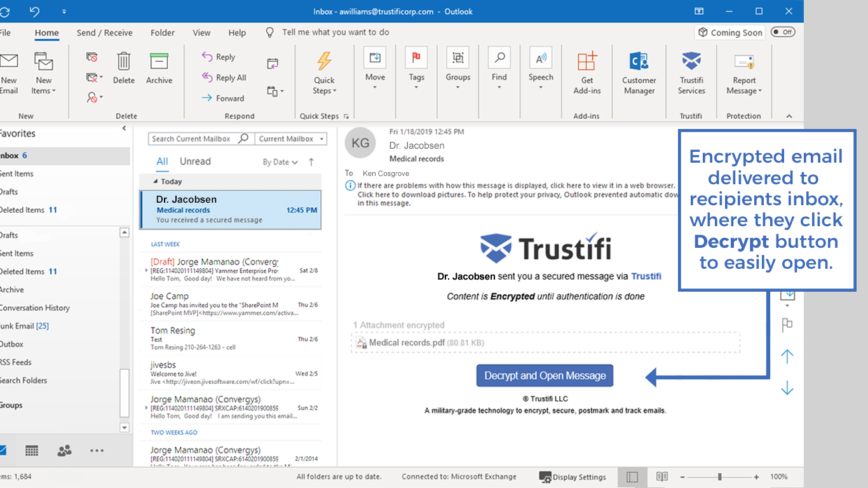Open the Quick Access Toolbar customize dropdown
Viewport: 868px width, 488px height.
tap(64, 11)
